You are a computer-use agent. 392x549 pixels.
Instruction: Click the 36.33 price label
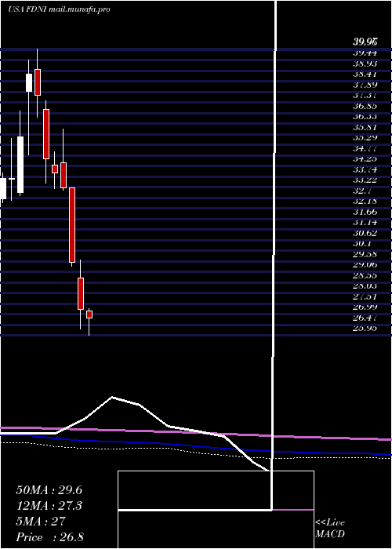click(x=365, y=116)
